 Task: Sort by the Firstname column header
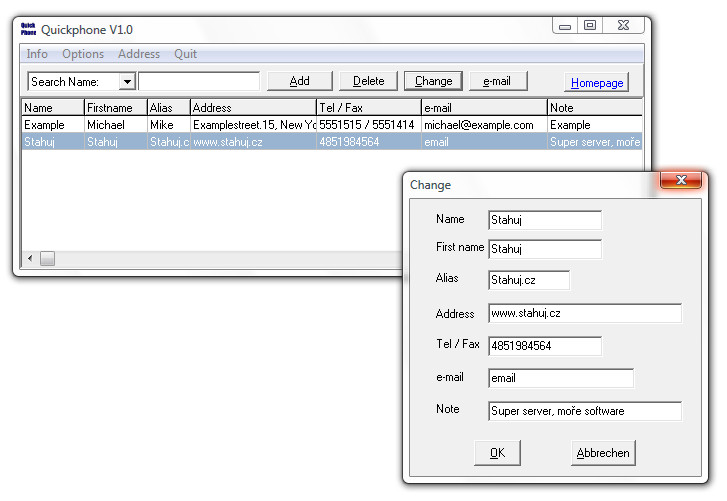(115, 108)
